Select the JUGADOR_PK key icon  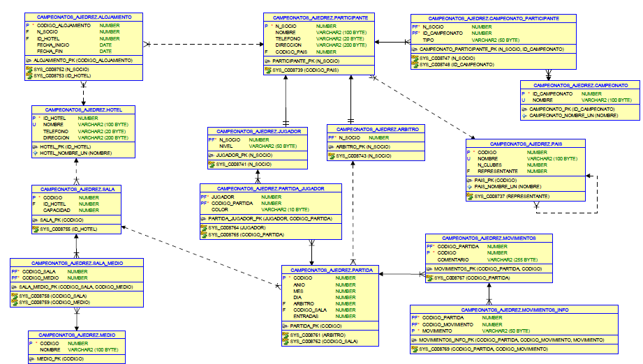(212, 156)
